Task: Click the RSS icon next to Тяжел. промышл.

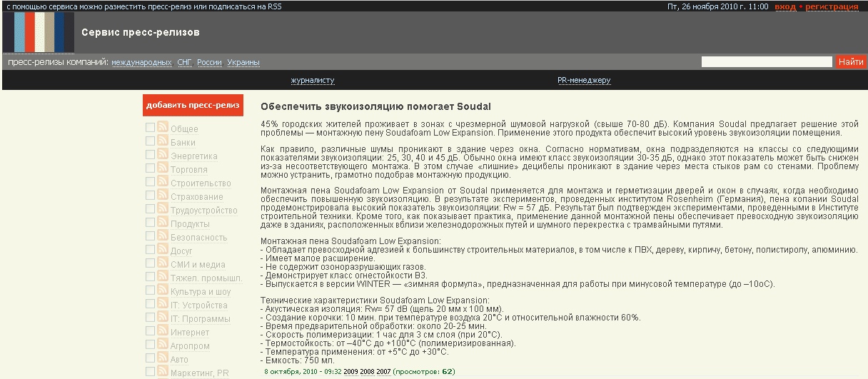Action: [x=163, y=277]
